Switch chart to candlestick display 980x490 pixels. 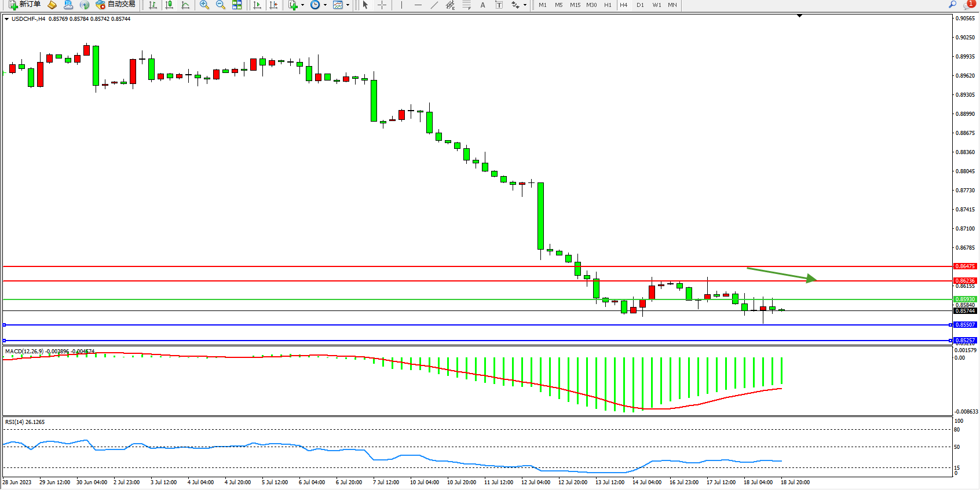click(169, 5)
